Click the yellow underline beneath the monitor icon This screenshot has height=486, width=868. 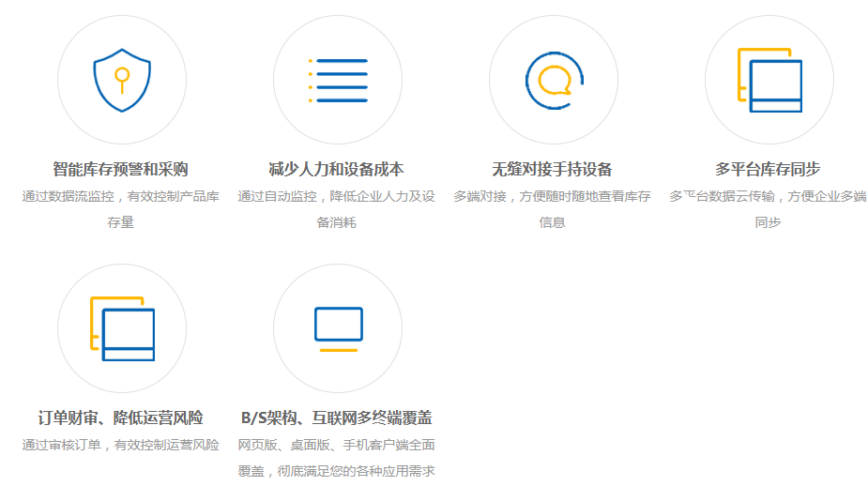[x=338, y=350]
